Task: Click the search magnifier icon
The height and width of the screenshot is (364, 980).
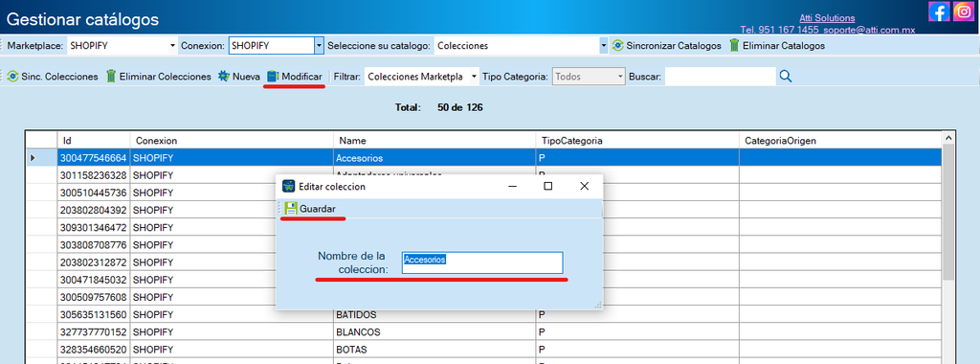Action: (786, 77)
